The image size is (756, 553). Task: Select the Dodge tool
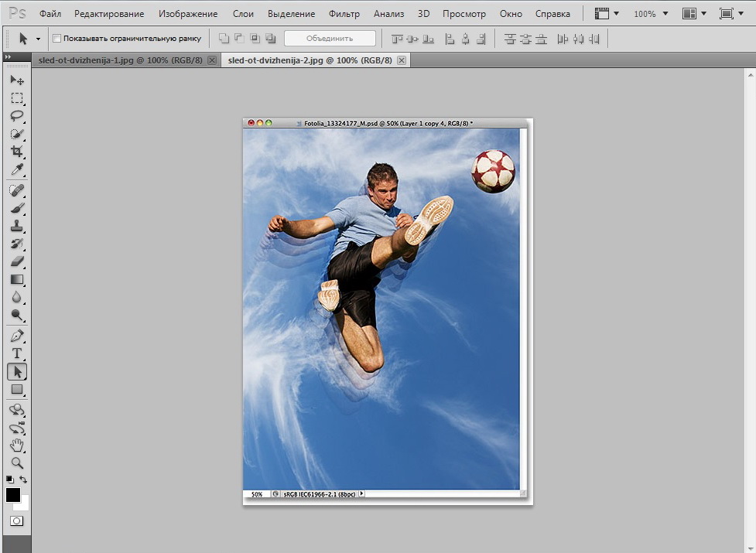tap(17, 315)
